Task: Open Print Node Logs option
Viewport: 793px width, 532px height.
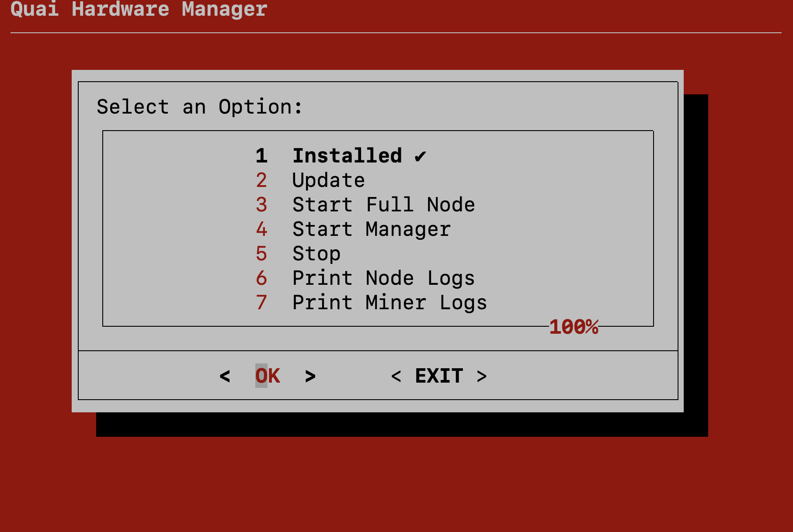Action: (365, 278)
